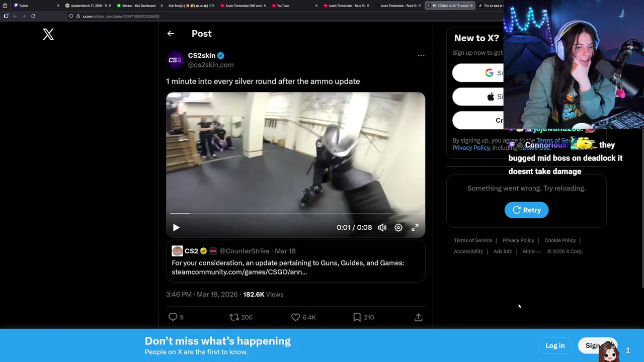The height and width of the screenshot is (362, 644).
Task: Click the X logo in the sidebar
Action: point(48,34)
